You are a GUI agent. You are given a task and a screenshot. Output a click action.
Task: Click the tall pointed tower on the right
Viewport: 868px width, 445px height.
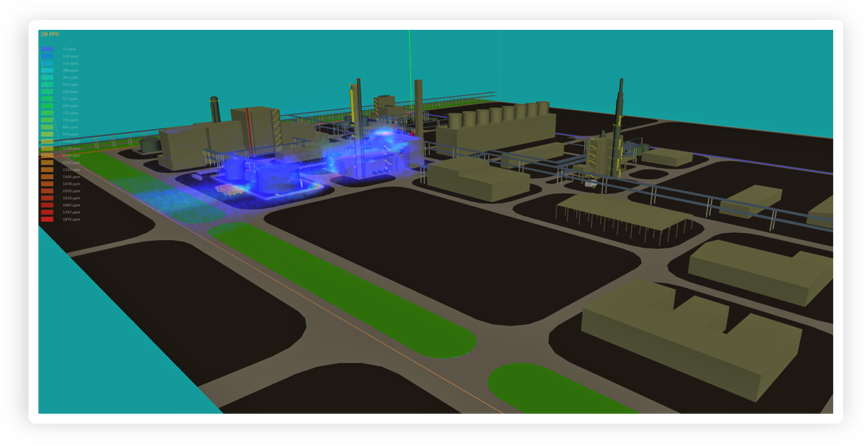pos(619,107)
